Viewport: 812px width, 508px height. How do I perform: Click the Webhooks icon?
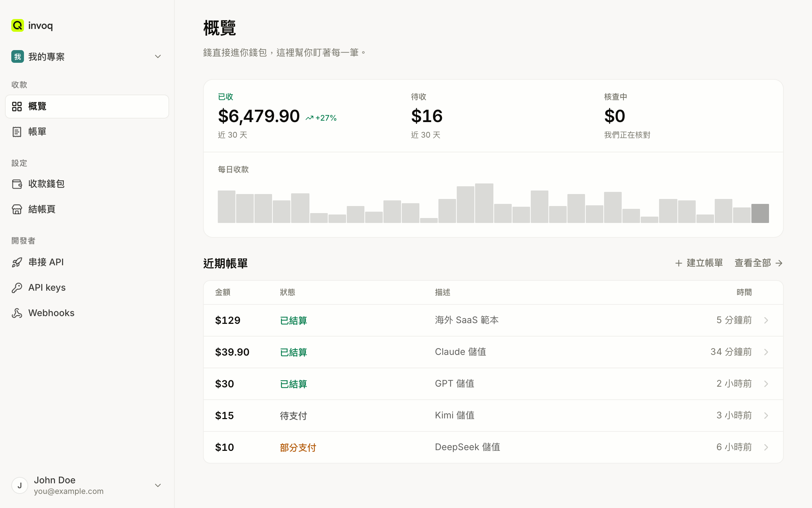coord(17,313)
